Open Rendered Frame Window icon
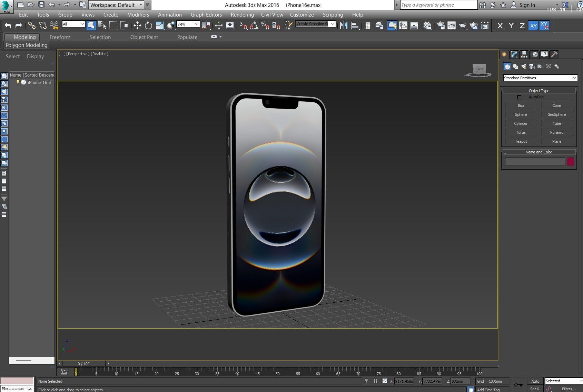Viewport: 583px width, 392px height. [x=452, y=25]
